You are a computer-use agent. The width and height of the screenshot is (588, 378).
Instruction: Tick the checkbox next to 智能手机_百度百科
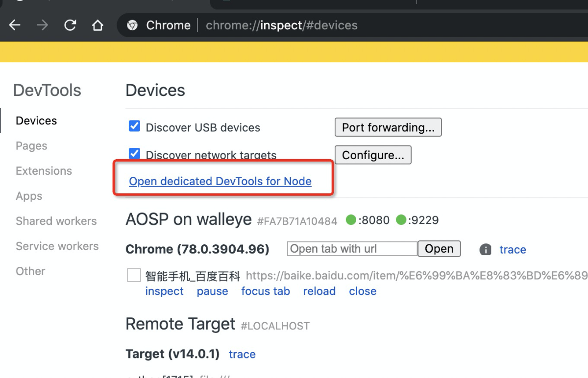tap(134, 275)
